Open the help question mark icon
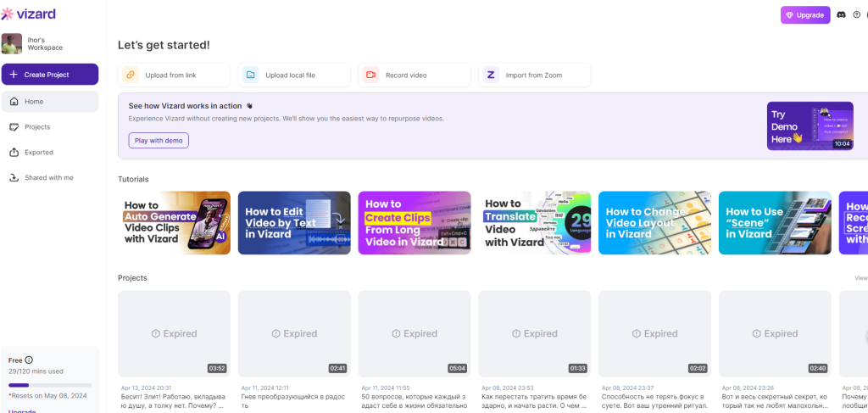This screenshot has height=413, width=868. [857, 15]
